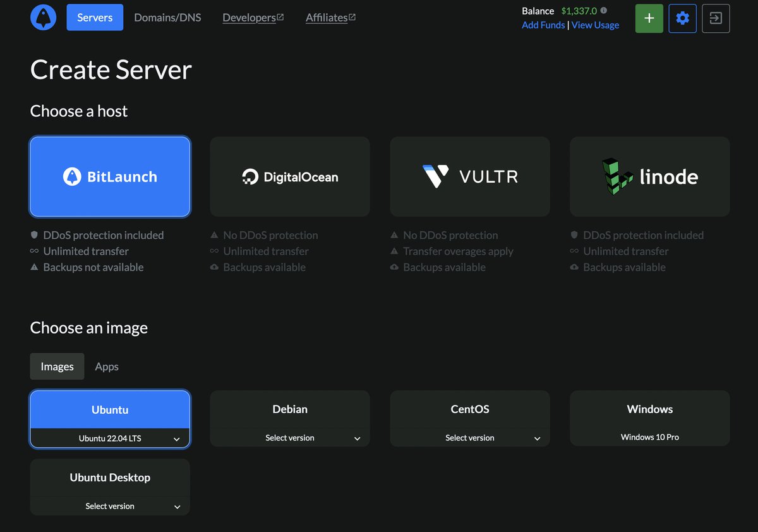
Task: Click the BitLaunch logo in the top navigation
Action: pos(43,17)
